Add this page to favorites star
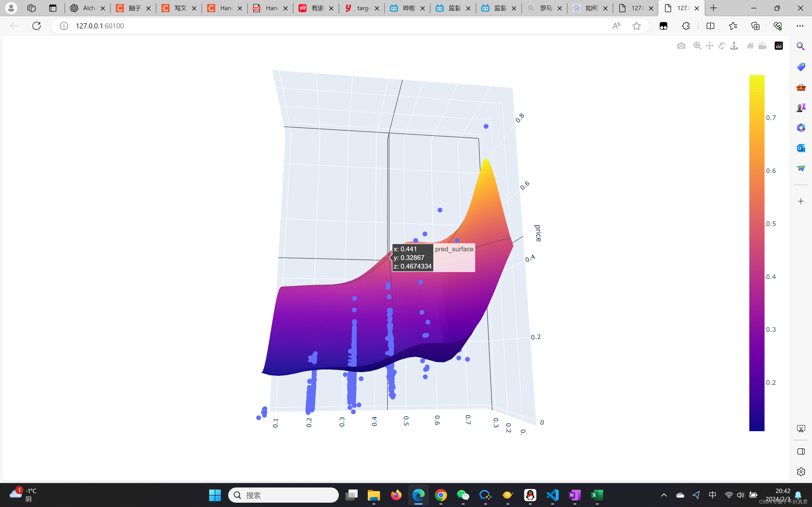Screen dimensions: 812x507 [636, 26]
